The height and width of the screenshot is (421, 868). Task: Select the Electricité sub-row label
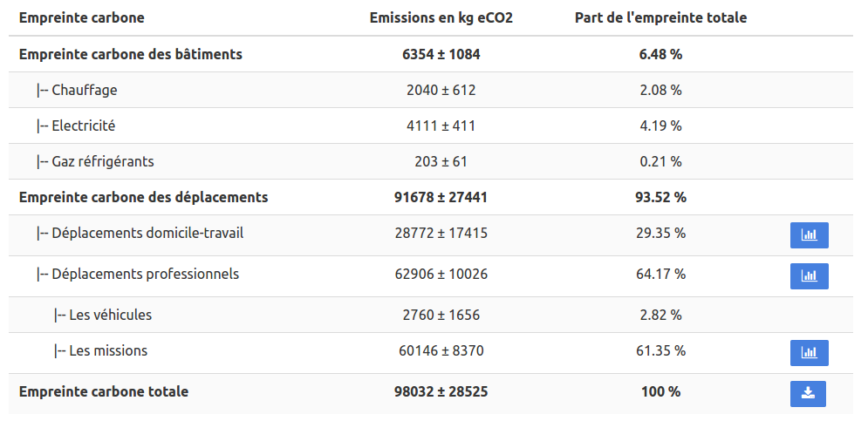tap(83, 126)
